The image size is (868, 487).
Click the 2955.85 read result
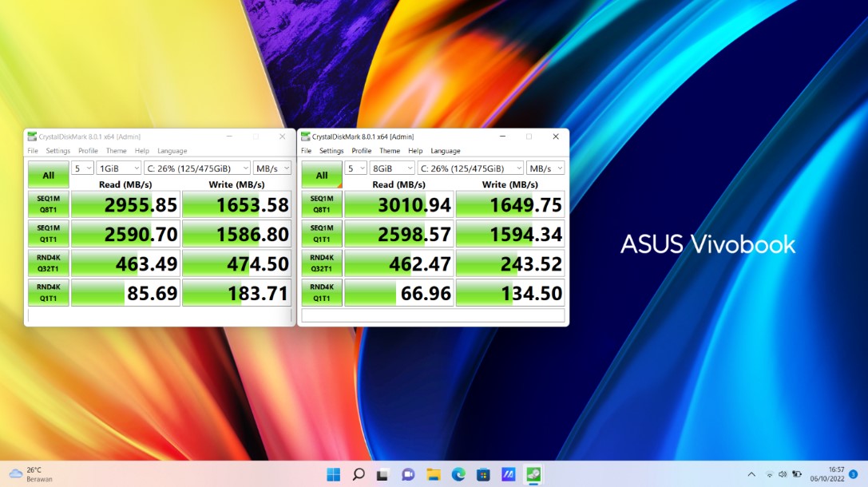(x=125, y=204)
